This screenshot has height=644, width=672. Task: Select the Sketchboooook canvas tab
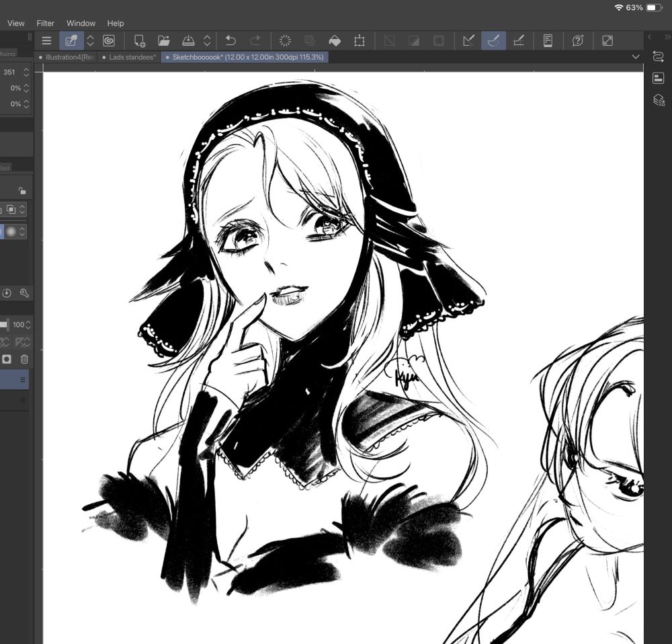[245, 57]
